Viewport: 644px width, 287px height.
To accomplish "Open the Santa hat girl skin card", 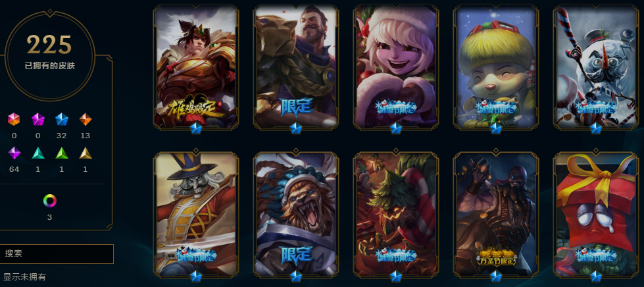I will click(396, 67).
